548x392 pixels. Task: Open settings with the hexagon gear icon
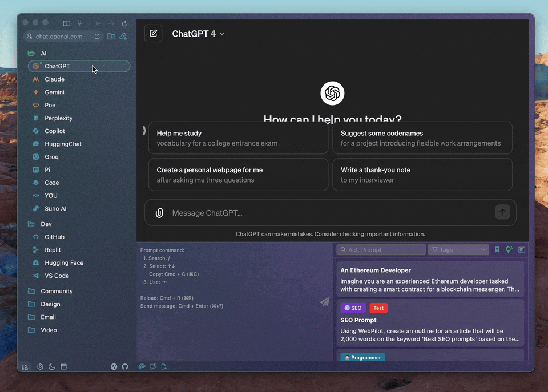pyautogui.click(x=40, y=366)
